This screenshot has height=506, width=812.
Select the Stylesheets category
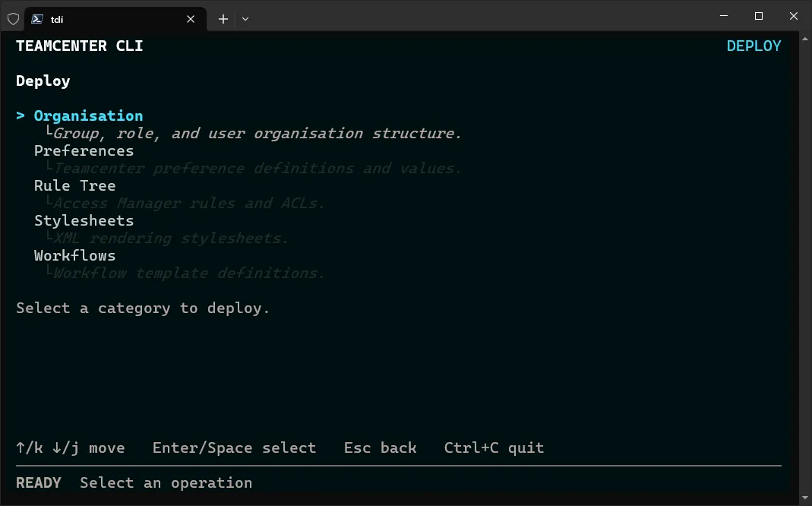(x=84, y=220)
